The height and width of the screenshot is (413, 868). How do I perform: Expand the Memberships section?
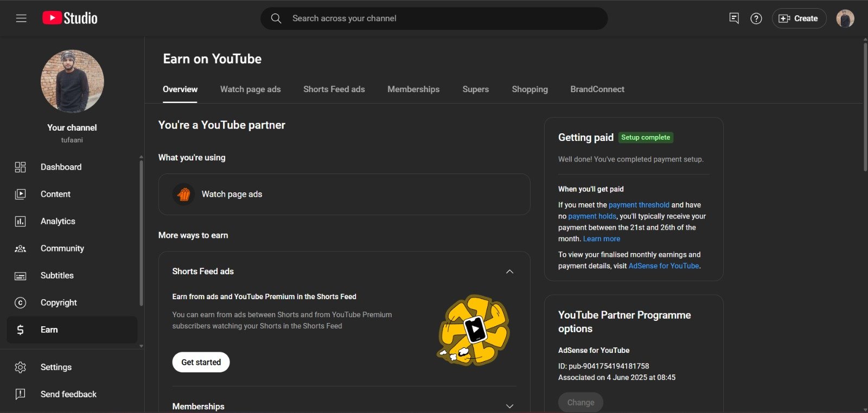pyautogui.click(x=509, y=406)
